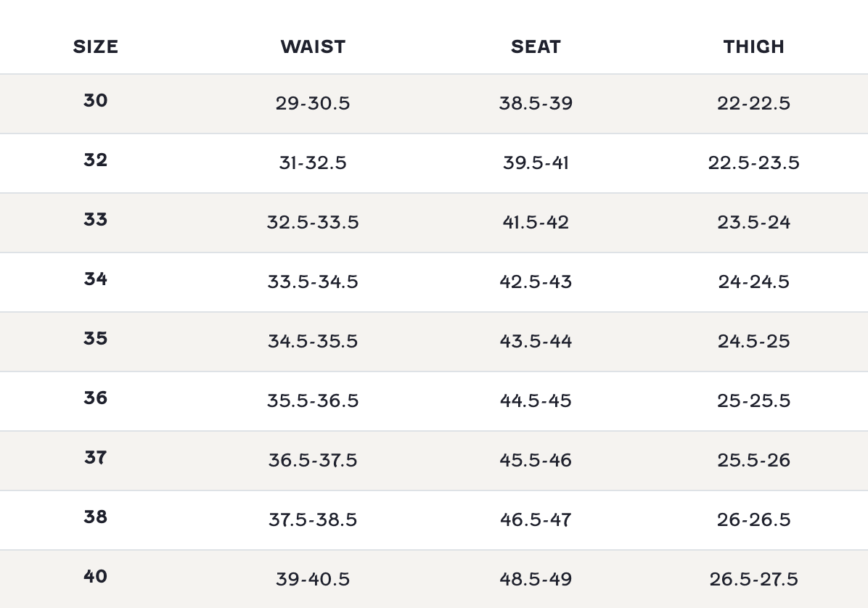
Task: Click waist value 33.5-34.5
Action: [x=313, y=282]
